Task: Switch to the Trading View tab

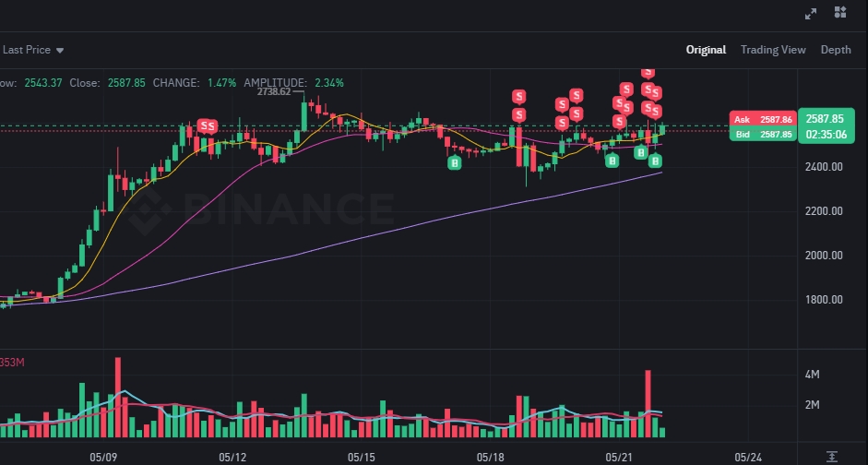Action: click(773, 50)
